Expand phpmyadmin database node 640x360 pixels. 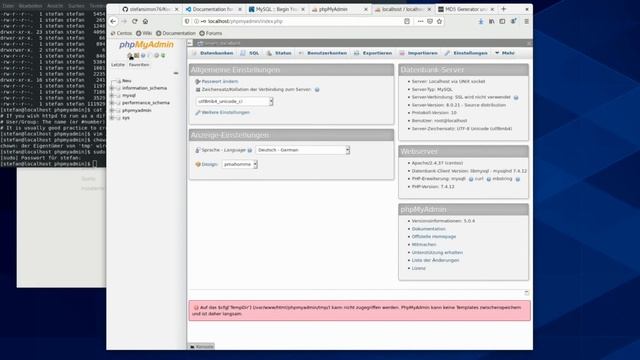(112, 111)
